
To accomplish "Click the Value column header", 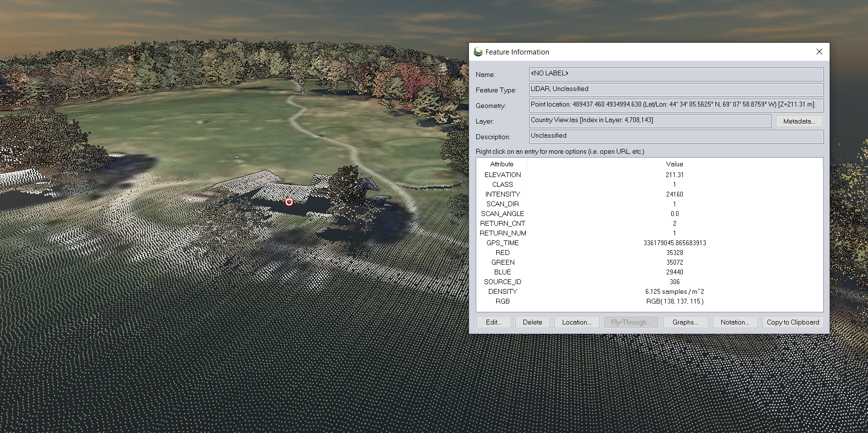I will tap(675, 164).
